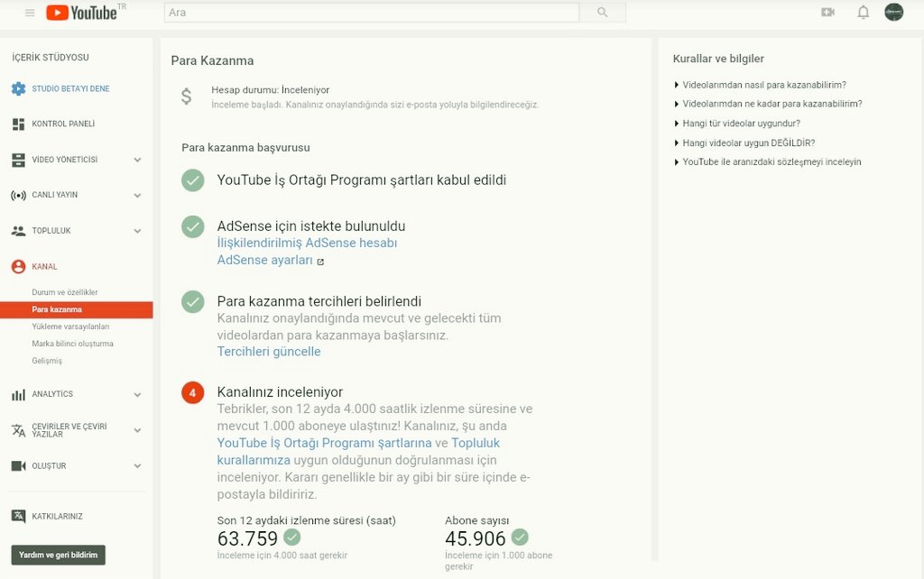Open the notifications bell

864,13
